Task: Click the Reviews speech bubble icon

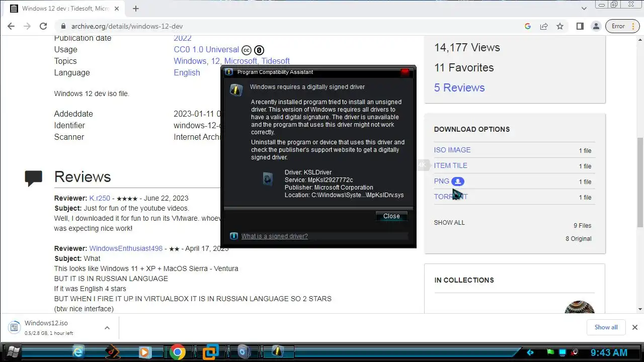Action: (34, 178)
